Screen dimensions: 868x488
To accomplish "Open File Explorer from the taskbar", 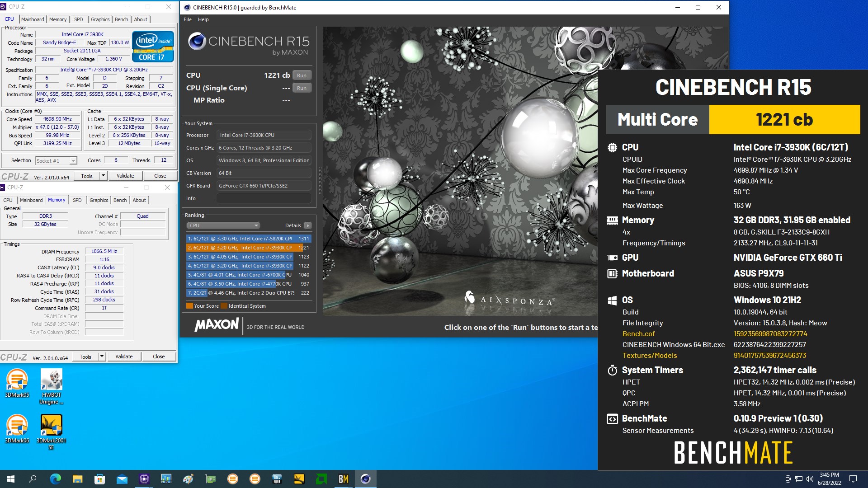I will tap(77, 479).
